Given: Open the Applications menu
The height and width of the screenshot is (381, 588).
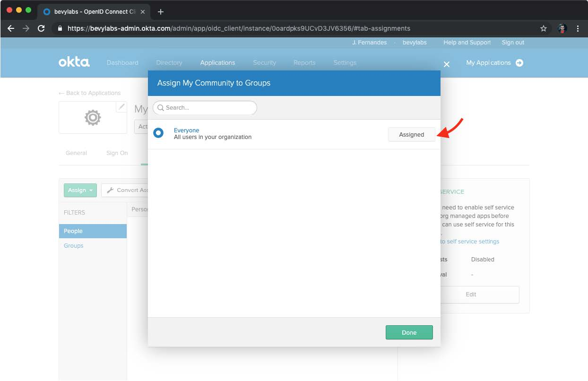Looking at the screenshot, I should click(217, 62).
